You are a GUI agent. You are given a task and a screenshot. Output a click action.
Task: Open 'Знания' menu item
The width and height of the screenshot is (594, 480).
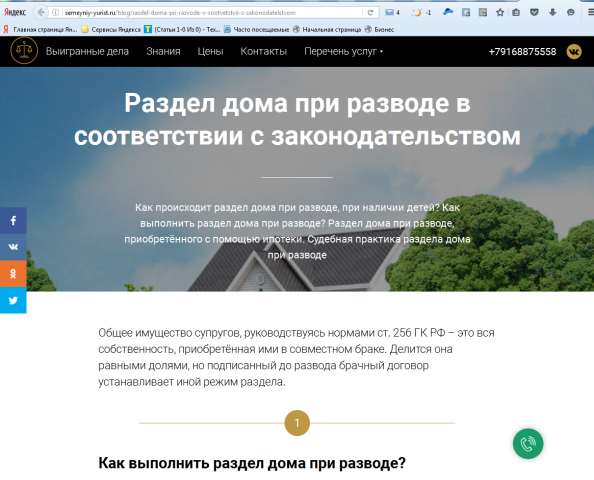[x=163, y=51]
